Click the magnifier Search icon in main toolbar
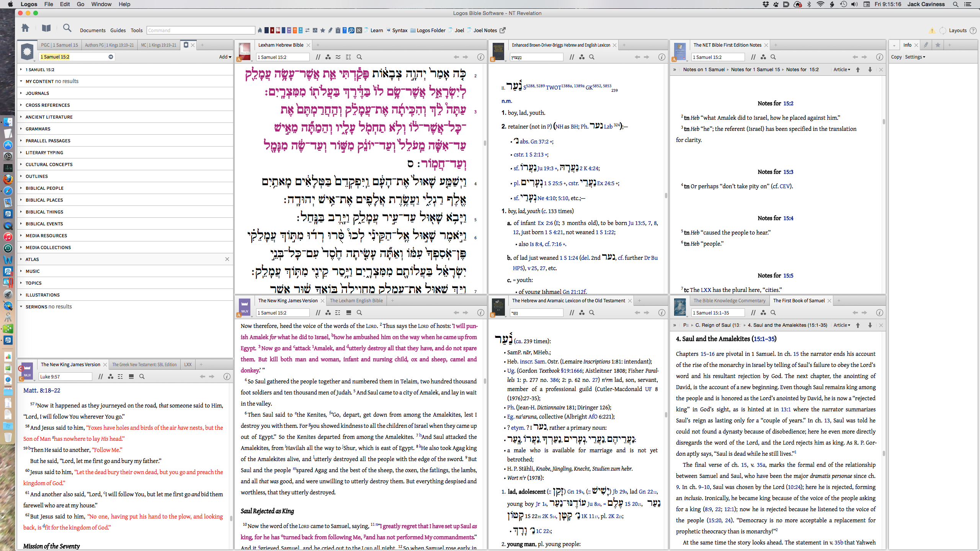Viewport: 980px width, 551px height. (67, 28)
